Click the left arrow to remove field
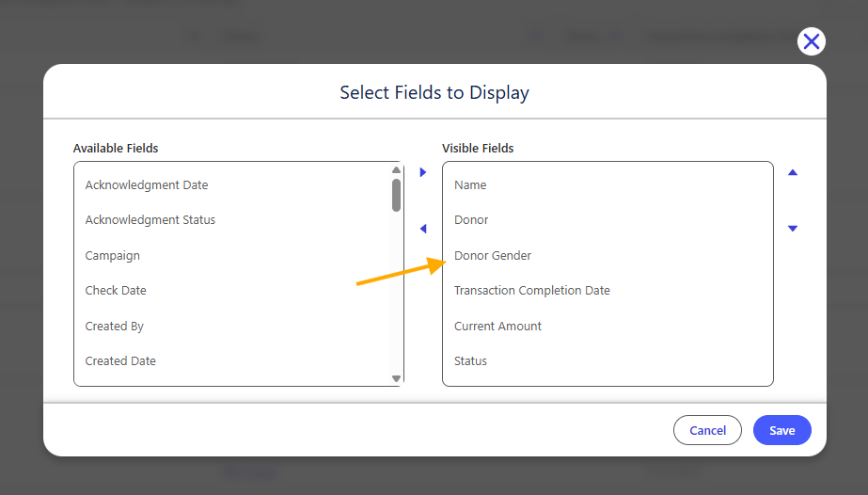 (423, 228)
